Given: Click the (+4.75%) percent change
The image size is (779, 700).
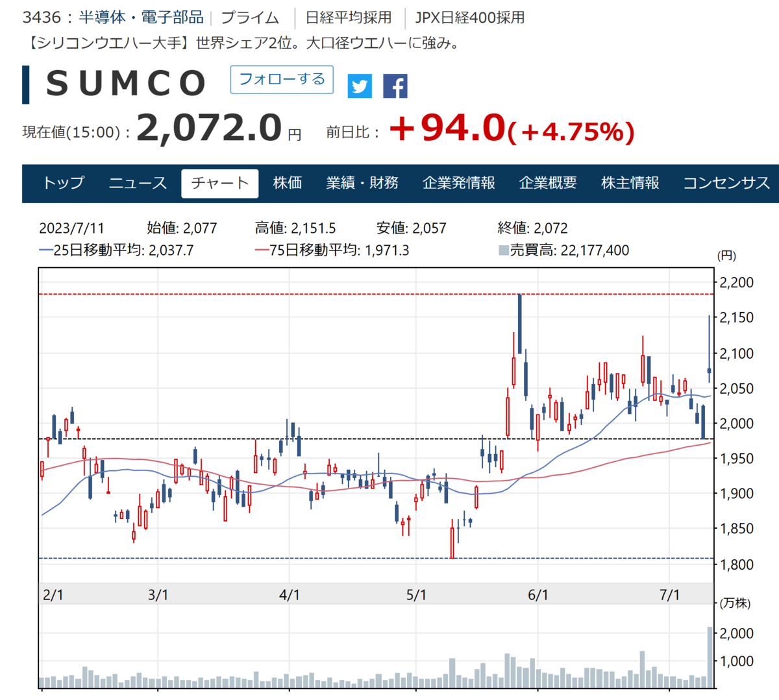Looking at the screenshot, I should (571, 132).
